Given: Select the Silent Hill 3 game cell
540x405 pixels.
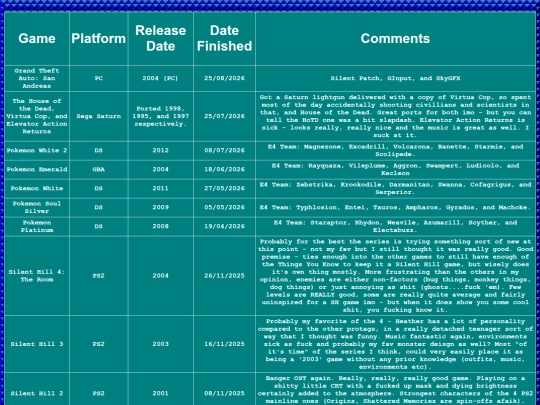Looking at the screenshot, I should [x=37, y=344].
